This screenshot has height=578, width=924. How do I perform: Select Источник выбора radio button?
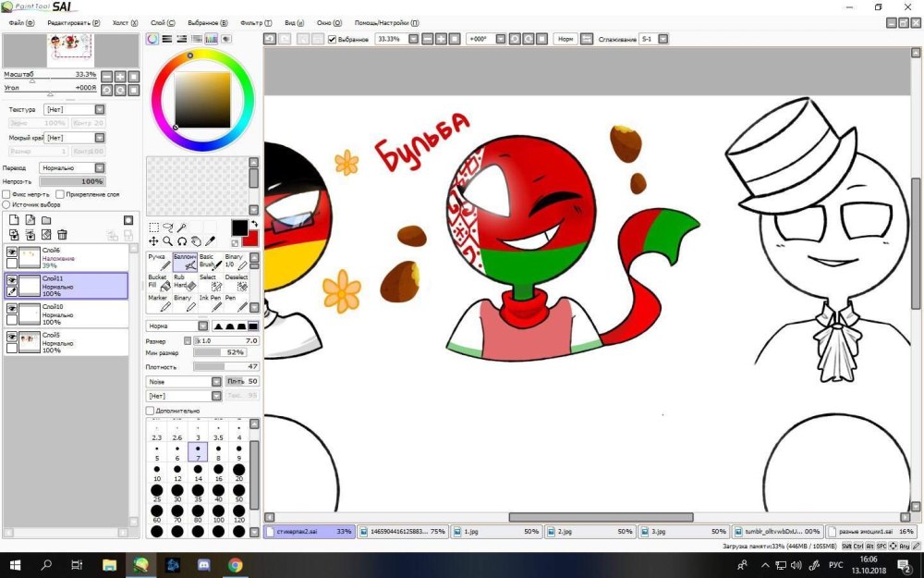pos(6,204)
